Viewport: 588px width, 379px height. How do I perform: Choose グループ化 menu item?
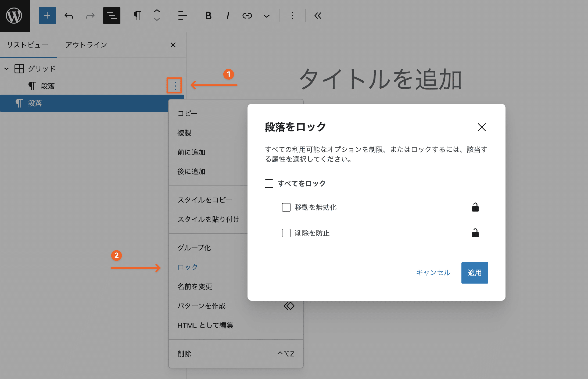pyautogui.click(x=194, y=248)
